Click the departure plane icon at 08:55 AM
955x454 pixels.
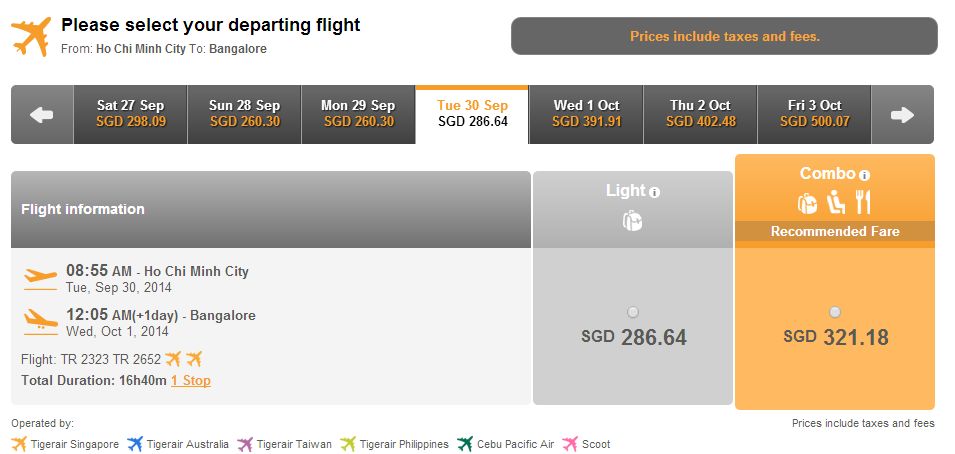[x=41, y=277]
